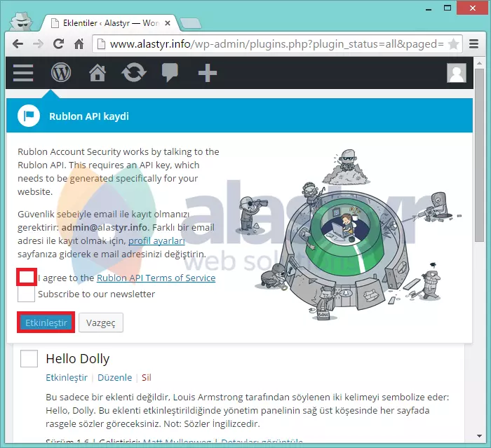Click the WordPress logo icon
Viewport: 491px width, 448px height.
pyautogui.click(x=61, y=72)
